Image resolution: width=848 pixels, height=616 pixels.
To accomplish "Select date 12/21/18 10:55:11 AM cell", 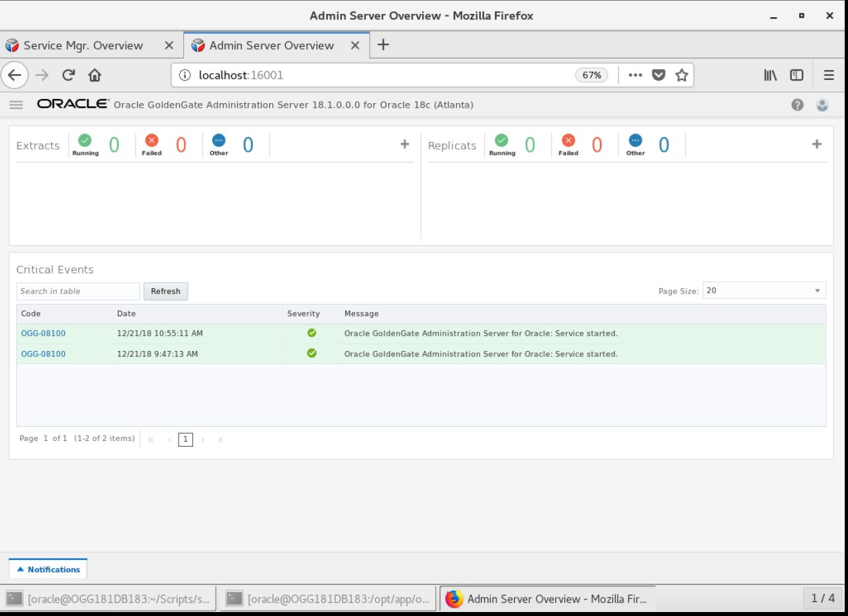I will (x=160, y=333).
